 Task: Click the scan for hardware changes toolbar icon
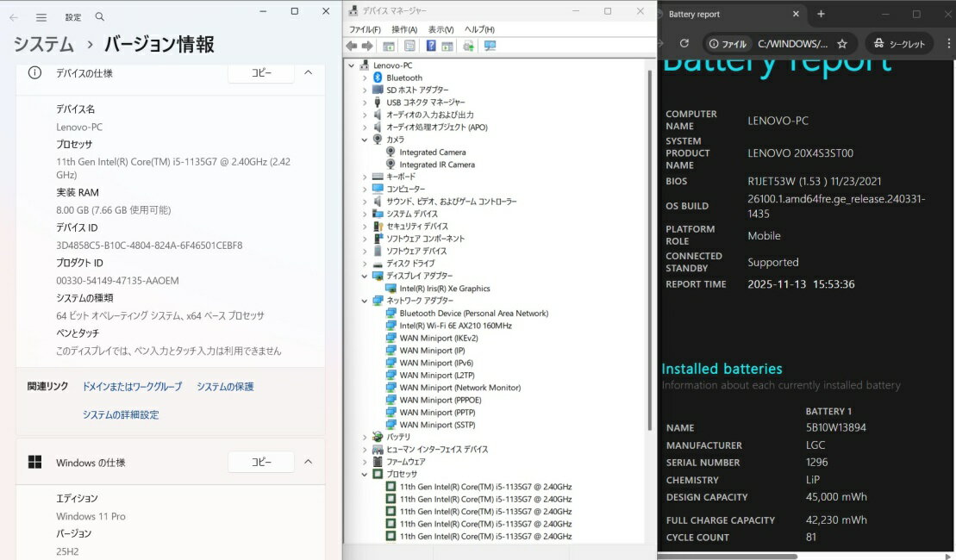490,46
